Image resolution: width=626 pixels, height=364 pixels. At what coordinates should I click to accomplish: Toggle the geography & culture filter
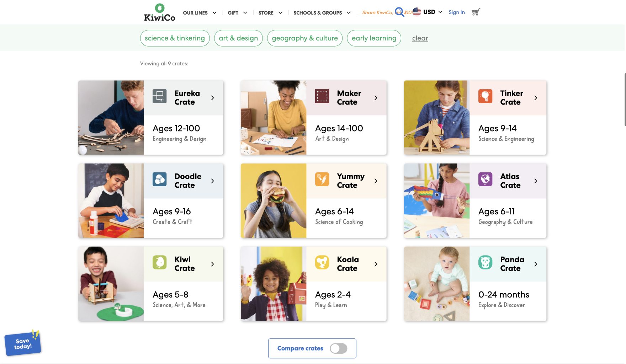coord(305,38)
